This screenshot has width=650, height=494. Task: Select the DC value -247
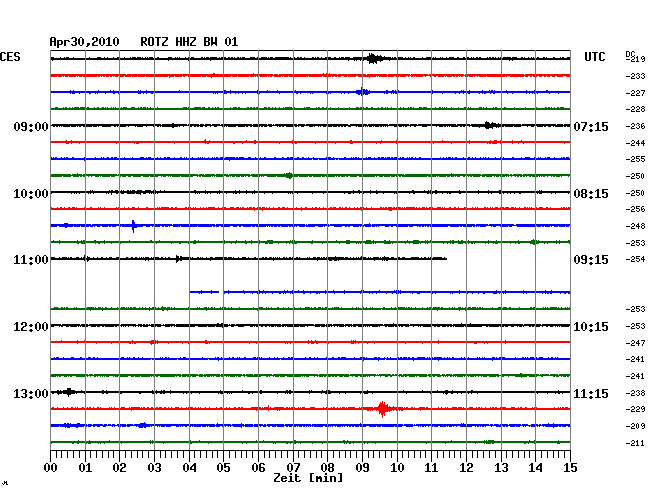(x=635, y=343)
